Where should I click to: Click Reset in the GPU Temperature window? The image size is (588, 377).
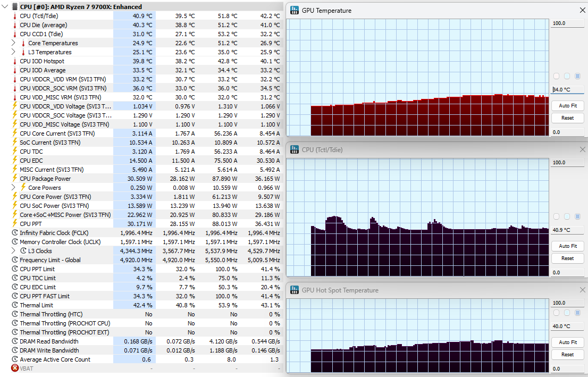tap(567, 118)
